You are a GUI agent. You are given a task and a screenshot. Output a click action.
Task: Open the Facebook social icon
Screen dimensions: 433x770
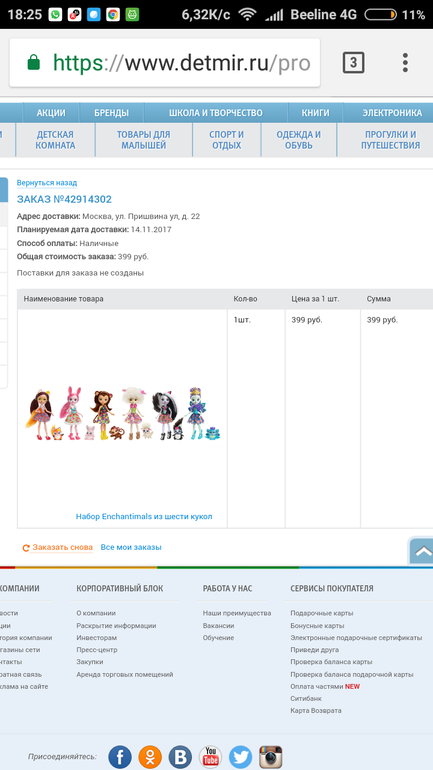pos(120,757)
